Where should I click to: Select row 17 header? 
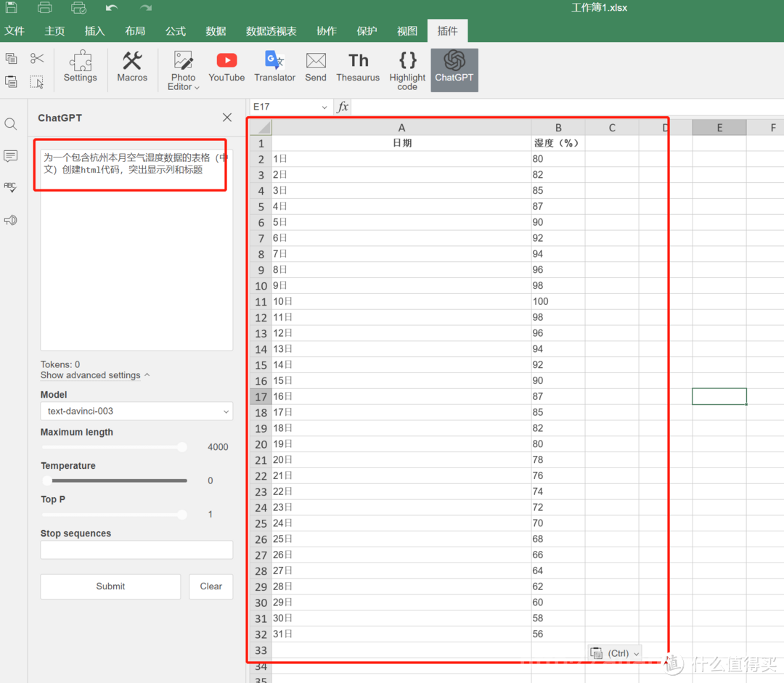coord(261,396)
